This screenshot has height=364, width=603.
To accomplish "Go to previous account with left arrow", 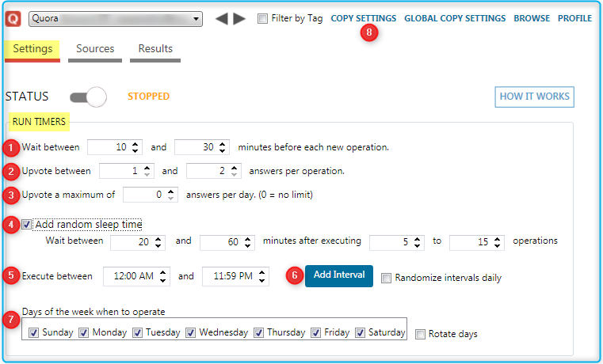I will tap(222, 18).
